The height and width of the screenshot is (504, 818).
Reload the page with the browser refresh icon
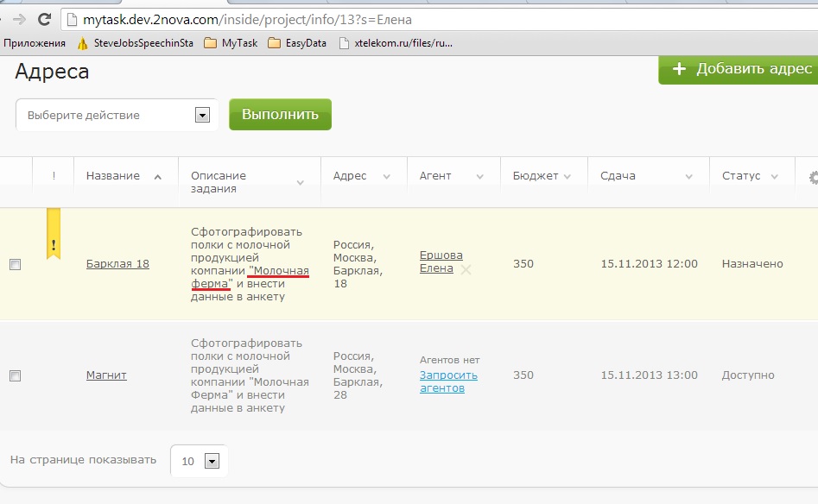[x=44, y=19]
